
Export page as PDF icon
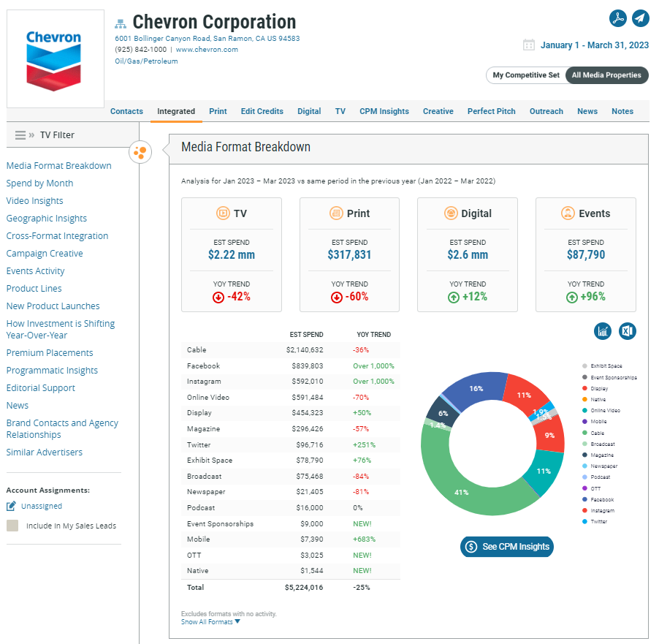click(618, 18)
